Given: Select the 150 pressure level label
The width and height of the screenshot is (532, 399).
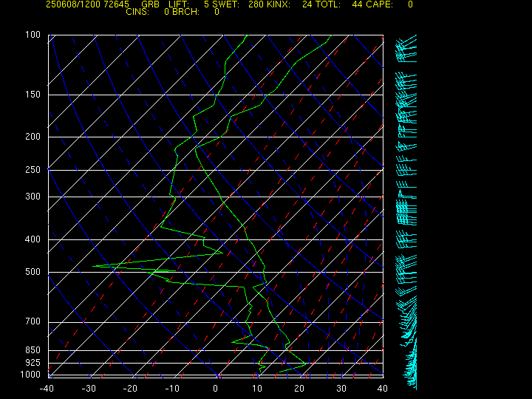Looking at the screenshot, I should [33, 95].
